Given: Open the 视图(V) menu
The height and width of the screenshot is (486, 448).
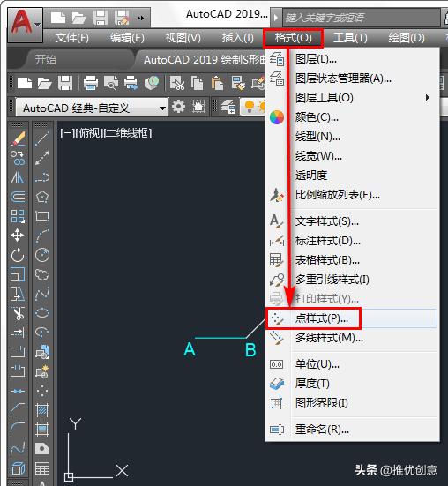Looking at the screenshot, I should [183, 38].
